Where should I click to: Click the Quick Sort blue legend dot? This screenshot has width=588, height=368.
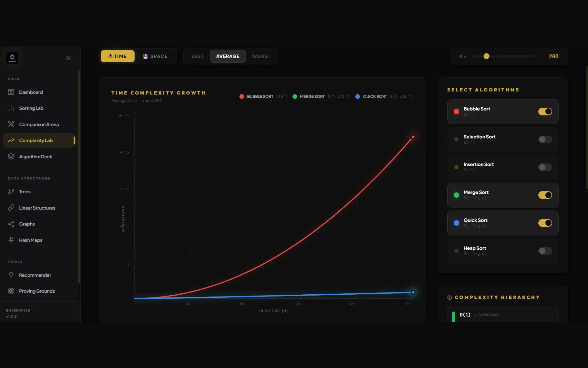pyautogui.click(x=357, y=96)
